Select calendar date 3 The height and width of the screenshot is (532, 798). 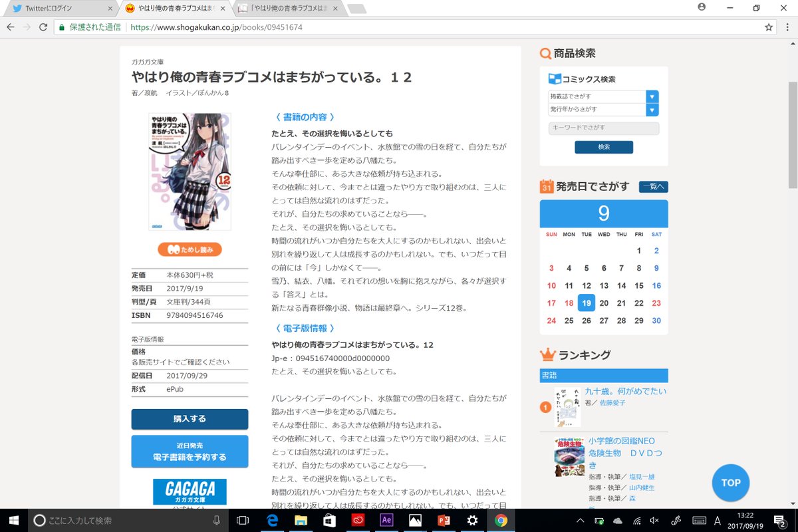pos(551,268)
